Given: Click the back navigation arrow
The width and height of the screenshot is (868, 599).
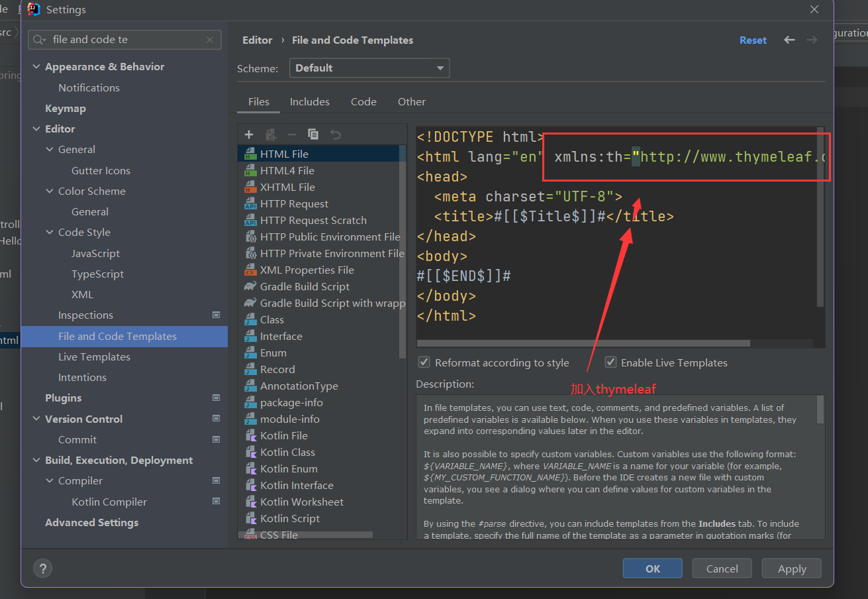Looking at the screenshot, I should click(x=789, y=40).
